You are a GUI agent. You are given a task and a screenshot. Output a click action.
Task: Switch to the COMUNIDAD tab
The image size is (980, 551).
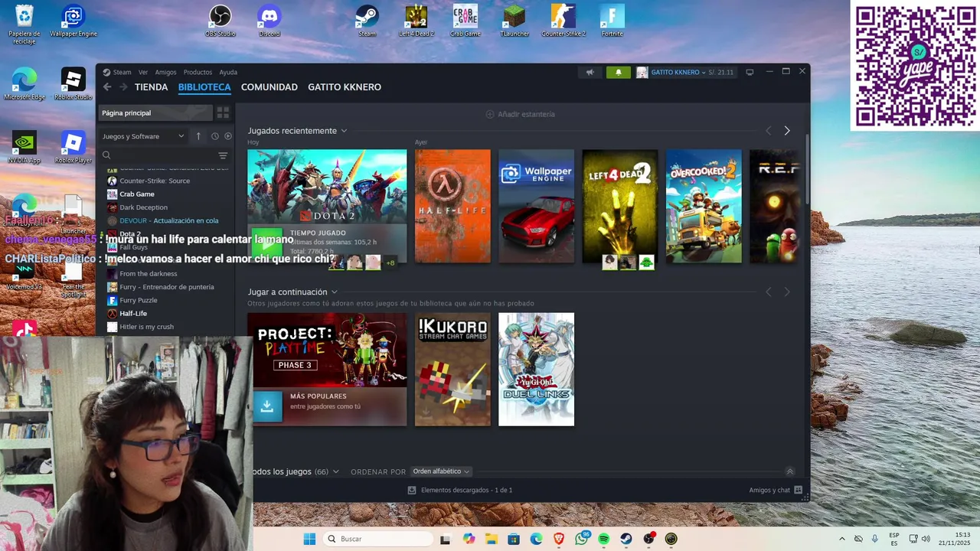[269, 87]
